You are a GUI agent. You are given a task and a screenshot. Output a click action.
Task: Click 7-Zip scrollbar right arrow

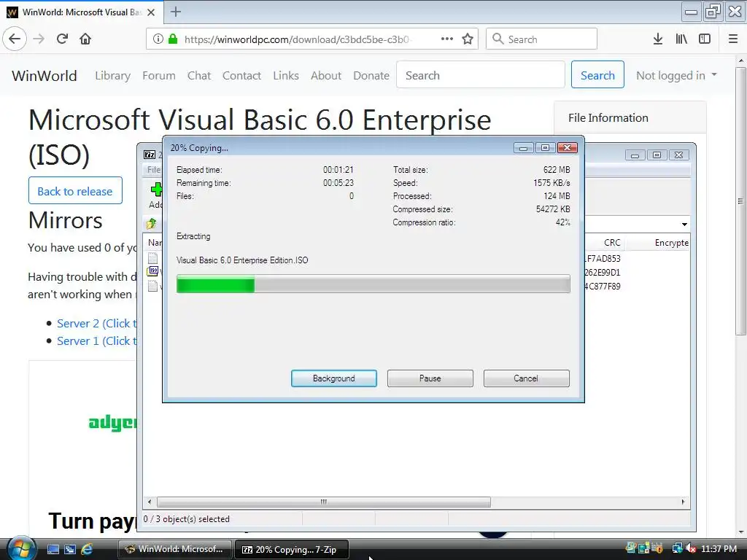coord(684,502)
